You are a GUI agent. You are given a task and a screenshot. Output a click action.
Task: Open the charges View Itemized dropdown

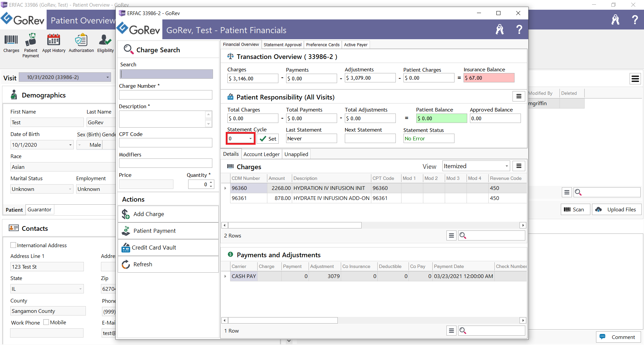pyautogui.click(x=506, y=166)
